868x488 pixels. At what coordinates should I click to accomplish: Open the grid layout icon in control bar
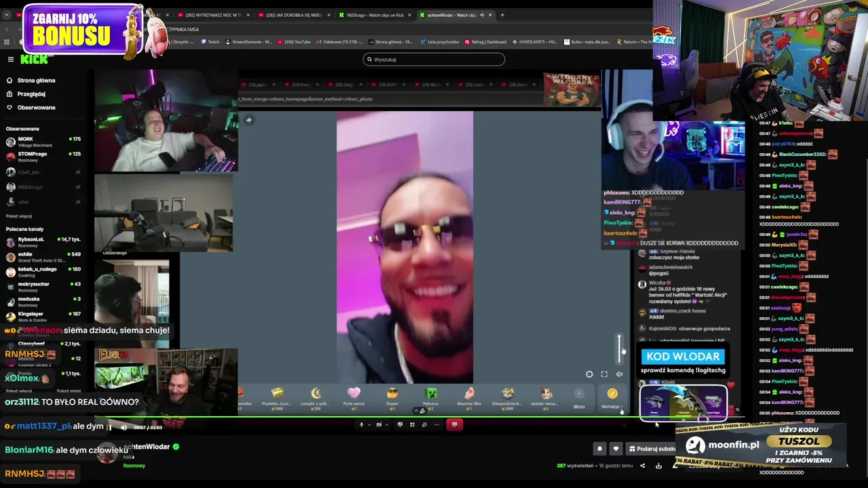click(x=412, y=424)
